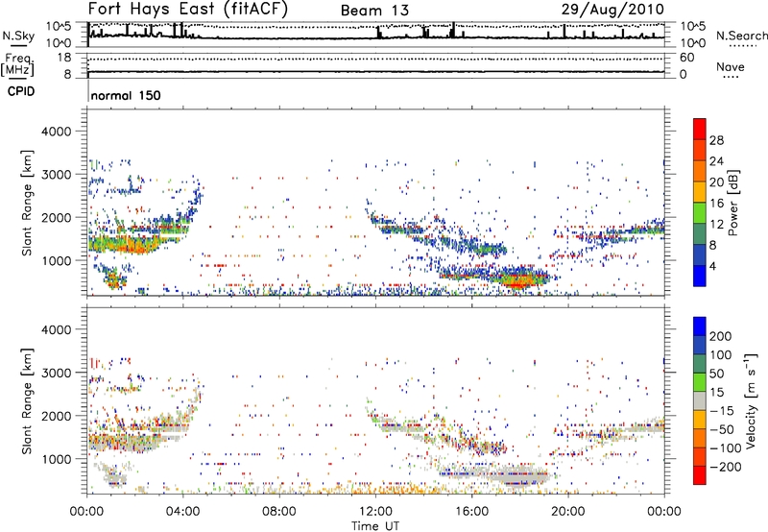Click the '-200' tick on the Velocity colorbar
Viewport: 768px width, 532px height.
click(x=726, y=467)
